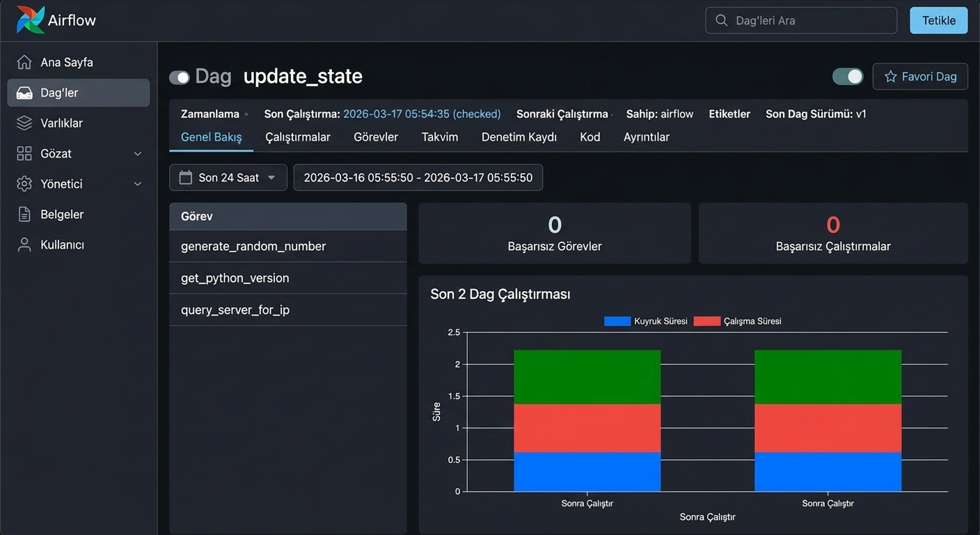Click the Son 2 Dag Çalıştırması heading

tap(500, 294)
